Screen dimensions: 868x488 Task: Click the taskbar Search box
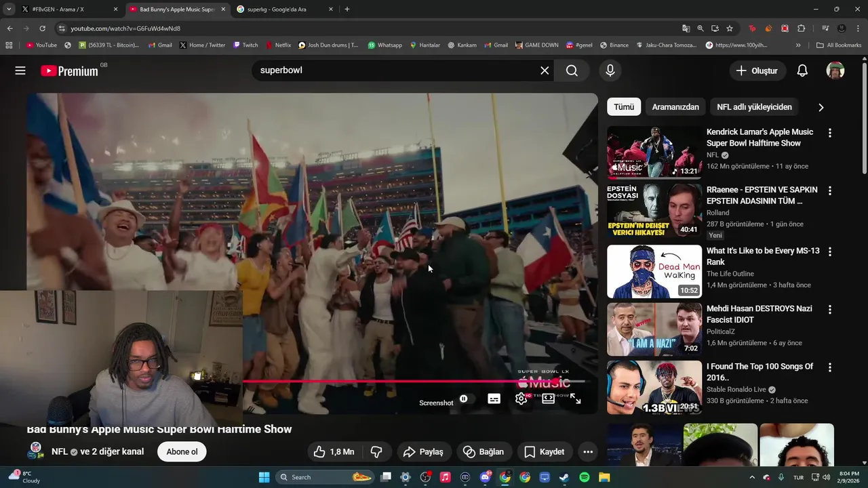click(325, 477)
